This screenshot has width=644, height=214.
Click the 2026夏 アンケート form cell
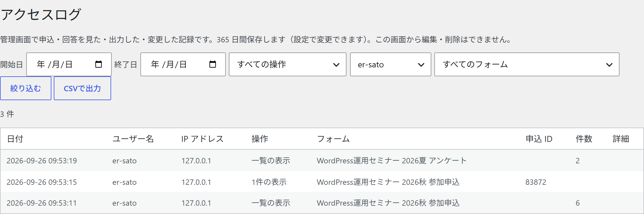click(x=392, y=161)
